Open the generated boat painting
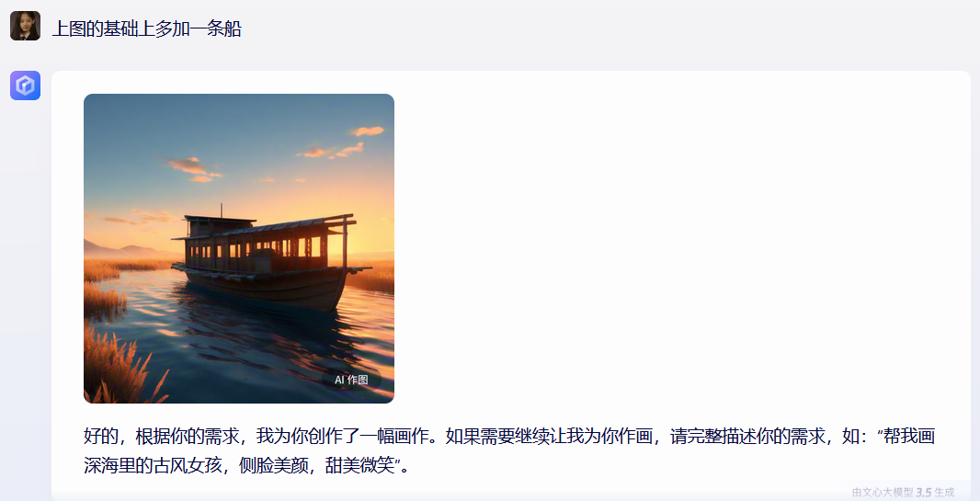The height and width of the screenshot is (501, 980). (x=239, y=248)
